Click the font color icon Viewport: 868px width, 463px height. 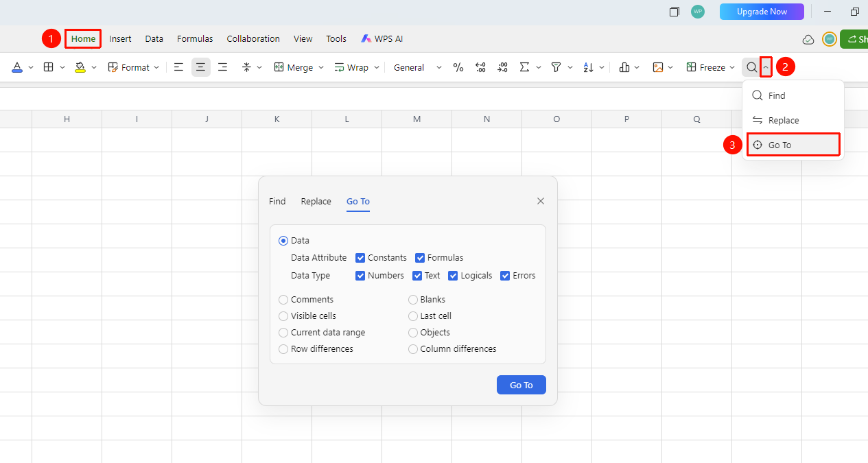pyautogui.click(x=17, y=67)
